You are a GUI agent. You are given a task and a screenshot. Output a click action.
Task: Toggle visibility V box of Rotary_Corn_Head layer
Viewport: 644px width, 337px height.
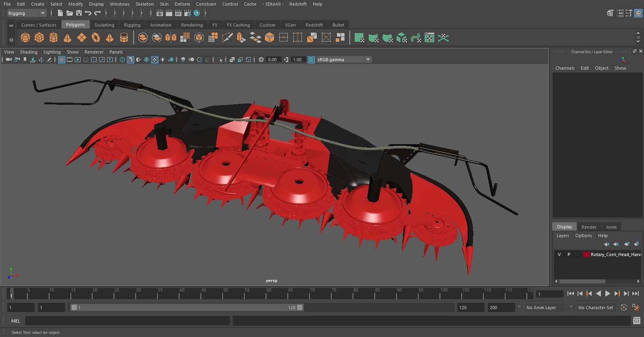point(559,254)
